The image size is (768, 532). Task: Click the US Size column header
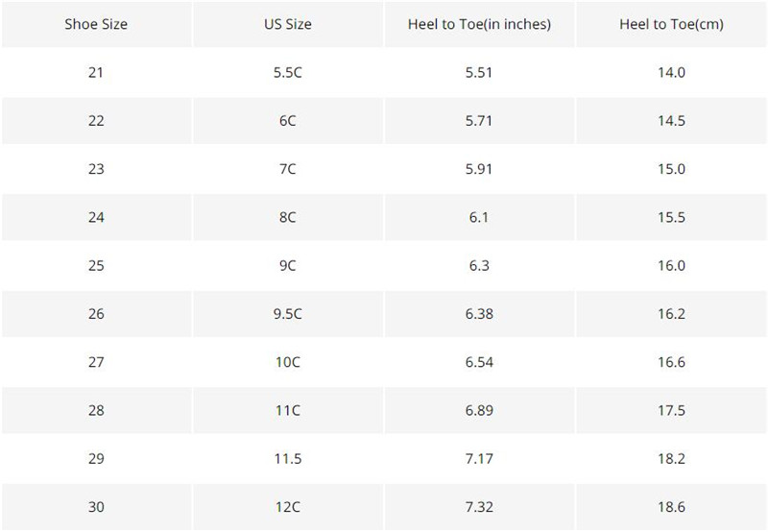[x=287, y=24]
